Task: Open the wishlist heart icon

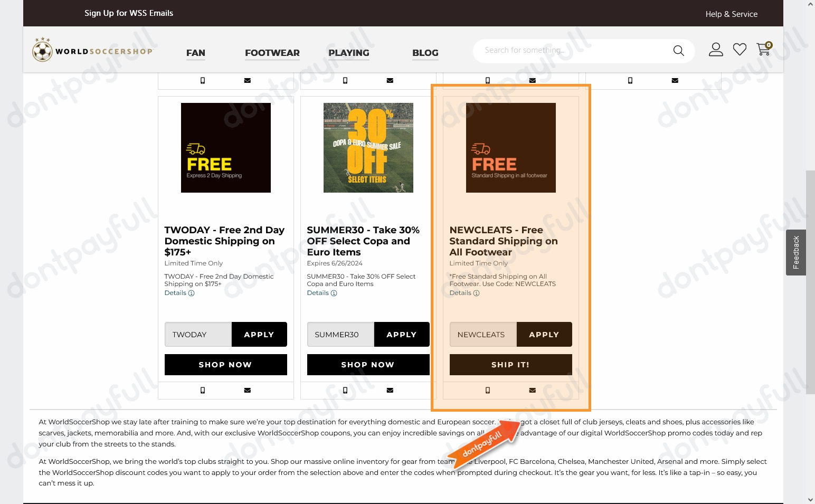Action: pyautogui.click(x=740, y=50)
